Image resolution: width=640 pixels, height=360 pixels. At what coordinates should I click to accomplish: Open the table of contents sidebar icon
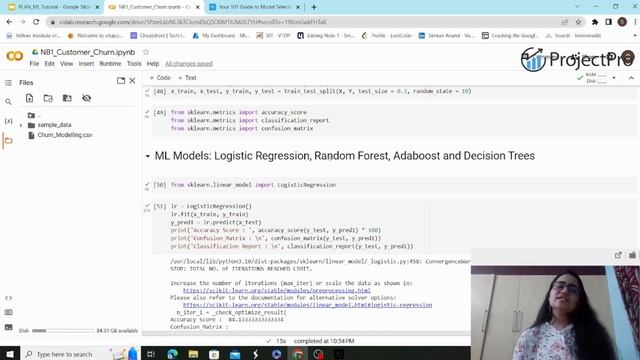(8, 83)
